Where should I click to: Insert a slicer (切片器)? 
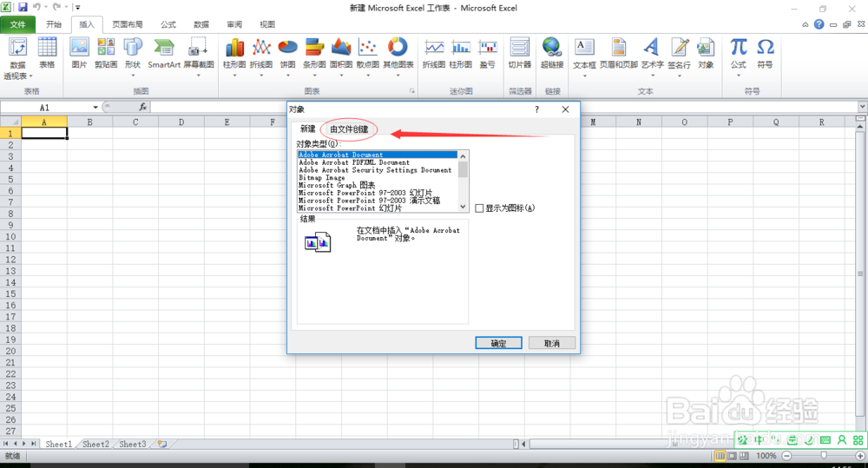(x=520, y=54)
